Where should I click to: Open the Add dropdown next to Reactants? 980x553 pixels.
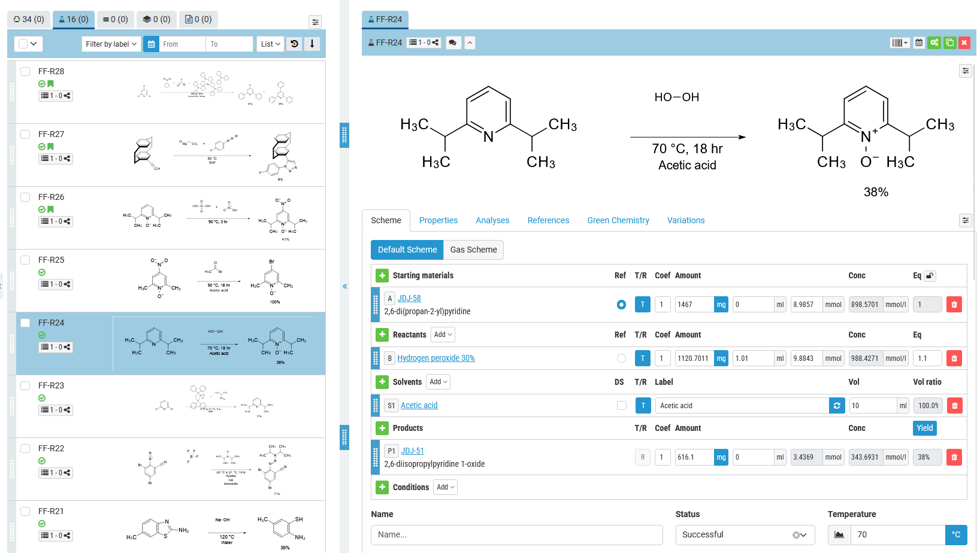pyautogui.click(x=443, y=335)
